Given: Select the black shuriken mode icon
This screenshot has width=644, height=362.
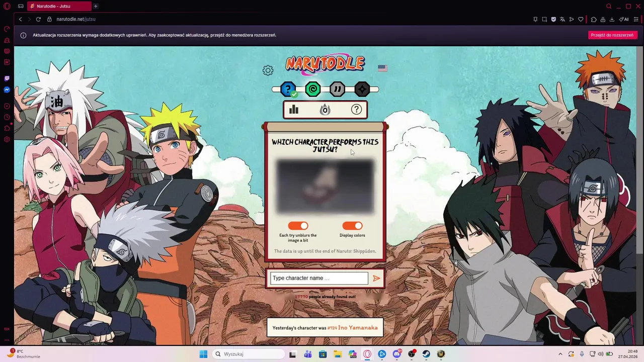Looking at the screenshot, I should (362, 89).
